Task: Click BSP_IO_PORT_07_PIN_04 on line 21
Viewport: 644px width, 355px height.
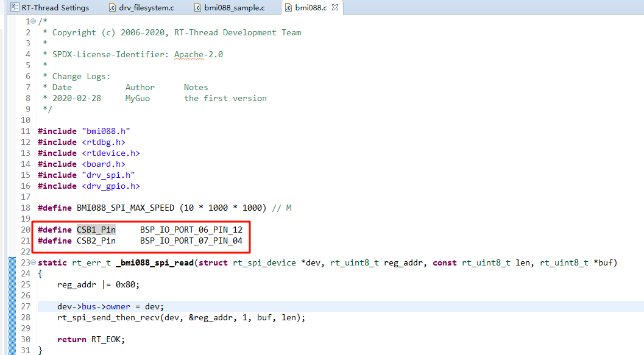Action: tap(191, 241)
